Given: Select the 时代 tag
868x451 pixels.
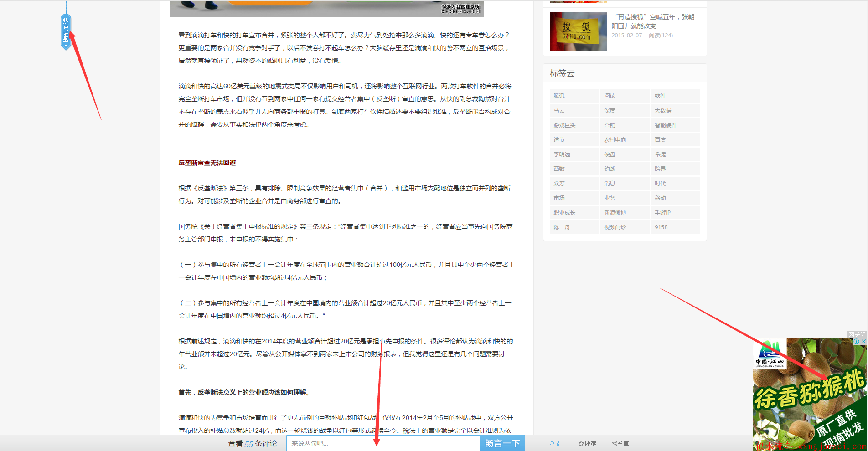Looking at the screenshot, I should pyautogui.click(x=676, y=183).
